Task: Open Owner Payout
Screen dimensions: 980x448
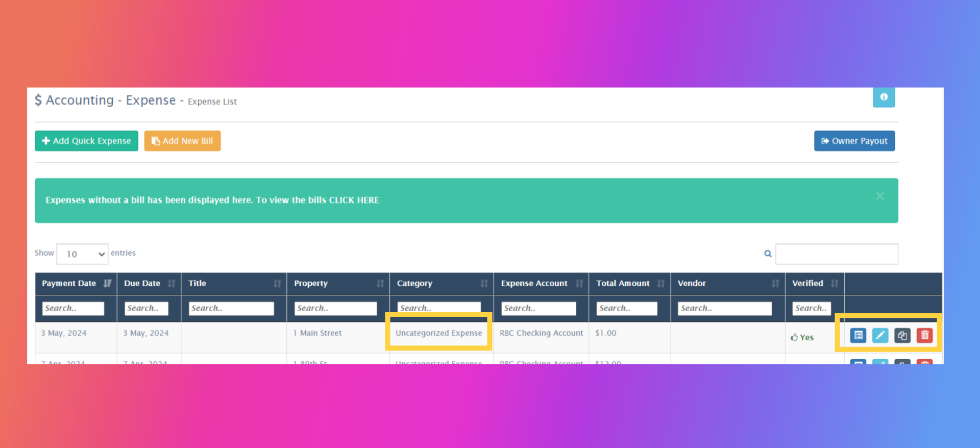Action: click(854, 141)
